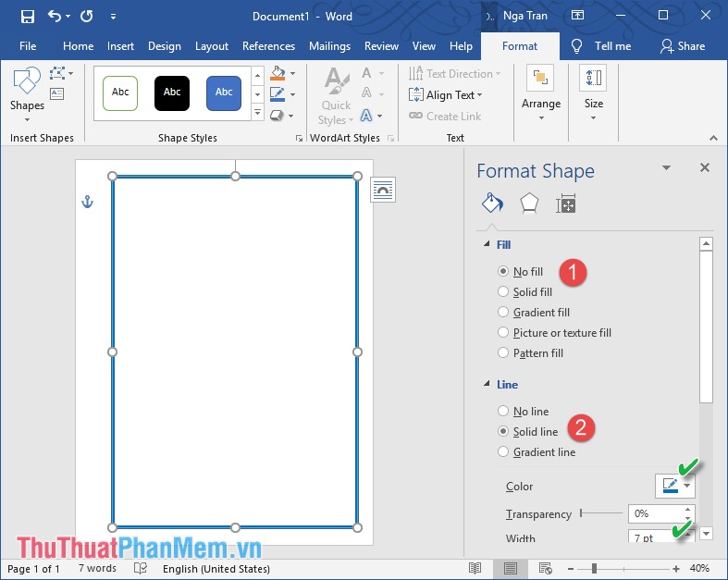Click the Edit Shape icon
The height and width of the screenshot is (580, 728).
[x=57, y=73]
